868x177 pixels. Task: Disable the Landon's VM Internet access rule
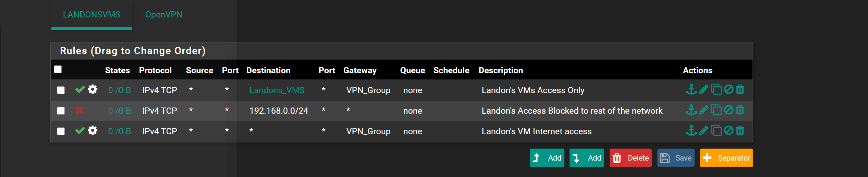[x=729, y=131]
